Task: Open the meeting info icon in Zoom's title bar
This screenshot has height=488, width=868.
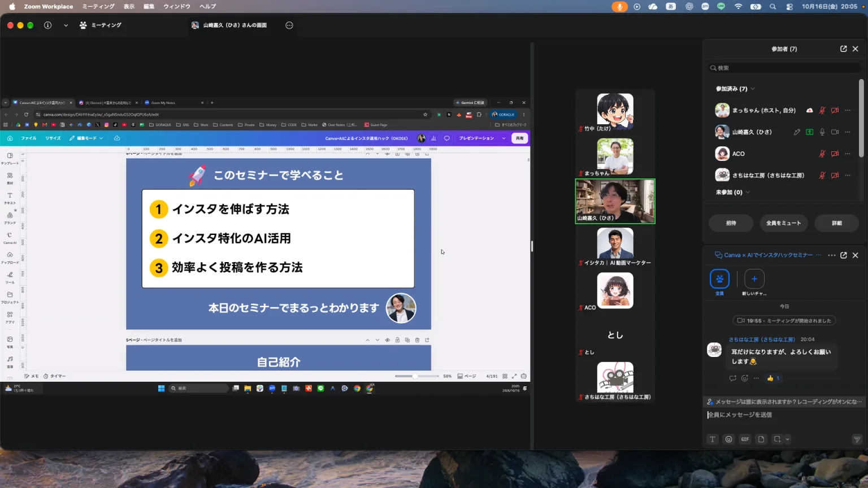Action: pyautogui.click(x=47, y=25)
